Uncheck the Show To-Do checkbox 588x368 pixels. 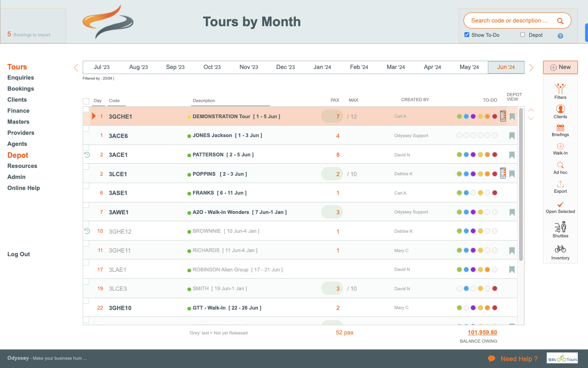coord(467,34)
